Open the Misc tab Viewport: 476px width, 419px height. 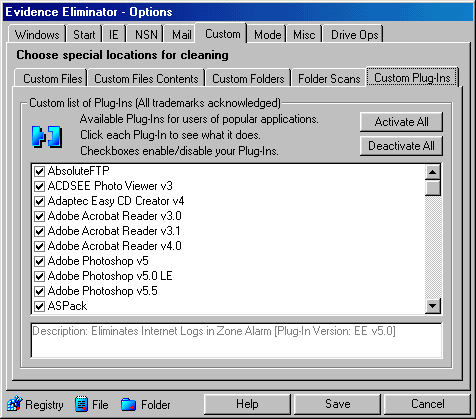pos(304,34)
